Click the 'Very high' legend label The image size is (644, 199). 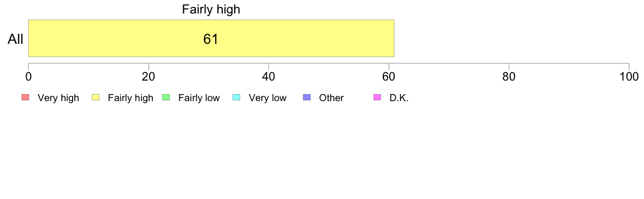58,98
